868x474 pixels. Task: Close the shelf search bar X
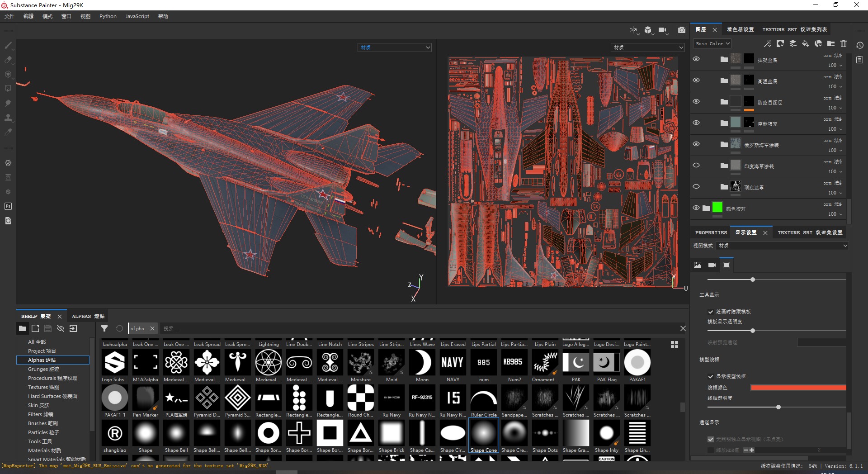click(x=683, y=328)
